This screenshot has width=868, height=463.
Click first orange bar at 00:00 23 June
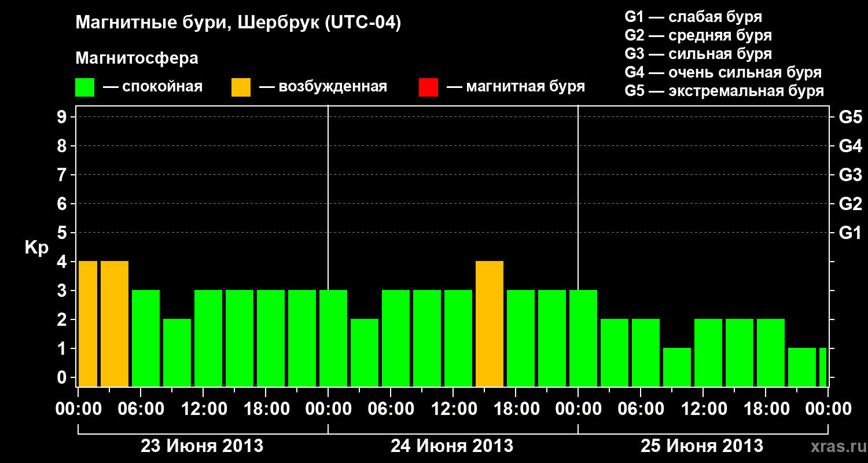pos(88,324)
